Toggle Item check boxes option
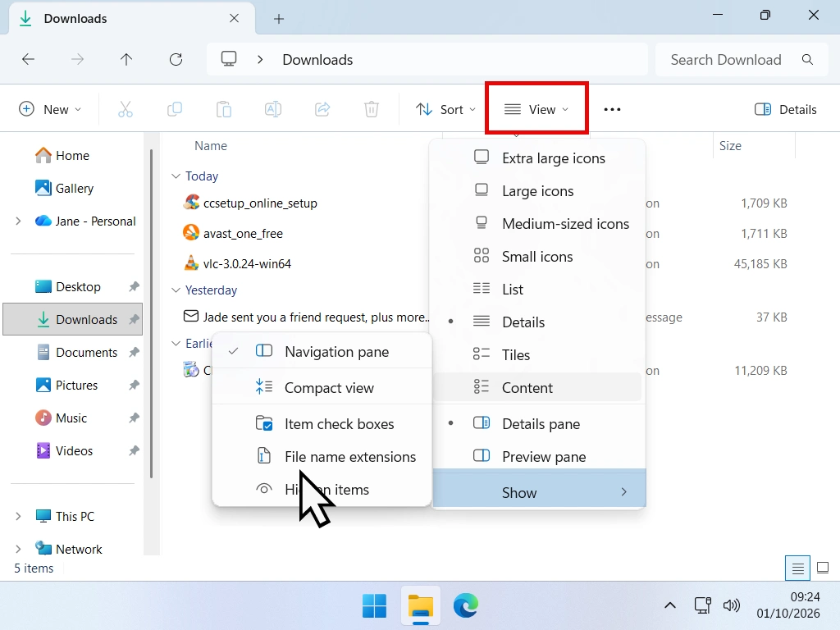Image resolution: width=840 pixels, height=630 pixels. (322, 424)
